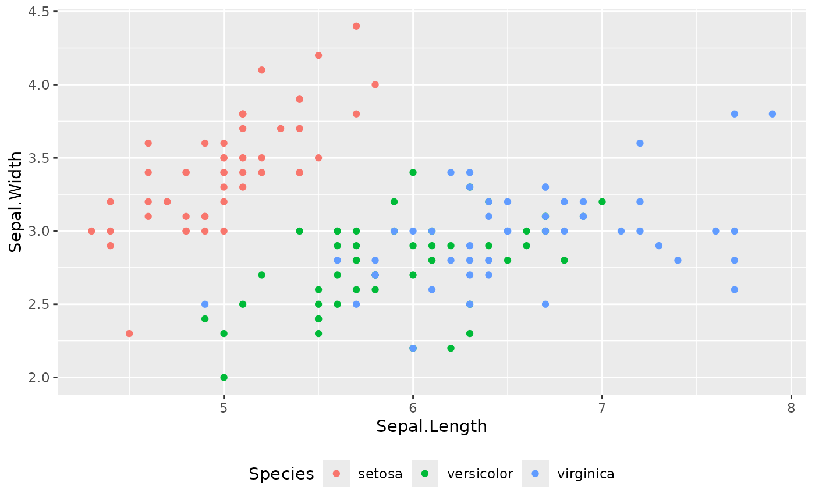
Task: Pick the lowest red setosa data point
Action: 129,333
